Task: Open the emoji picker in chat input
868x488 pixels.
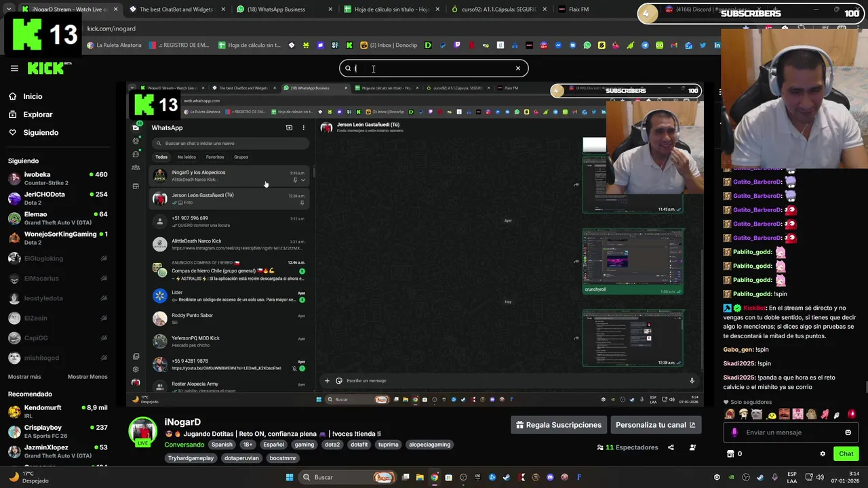Action: pyautogui.click(x=848, y=432)
